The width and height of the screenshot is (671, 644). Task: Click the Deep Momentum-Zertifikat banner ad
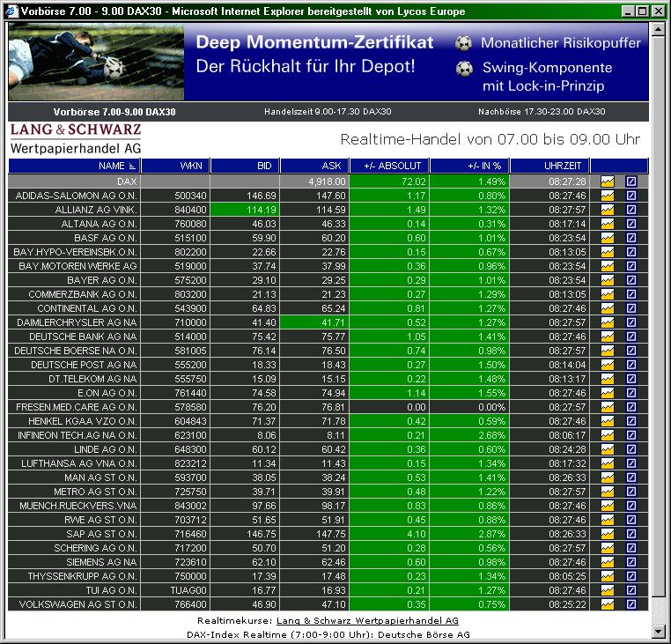point(328,62)
